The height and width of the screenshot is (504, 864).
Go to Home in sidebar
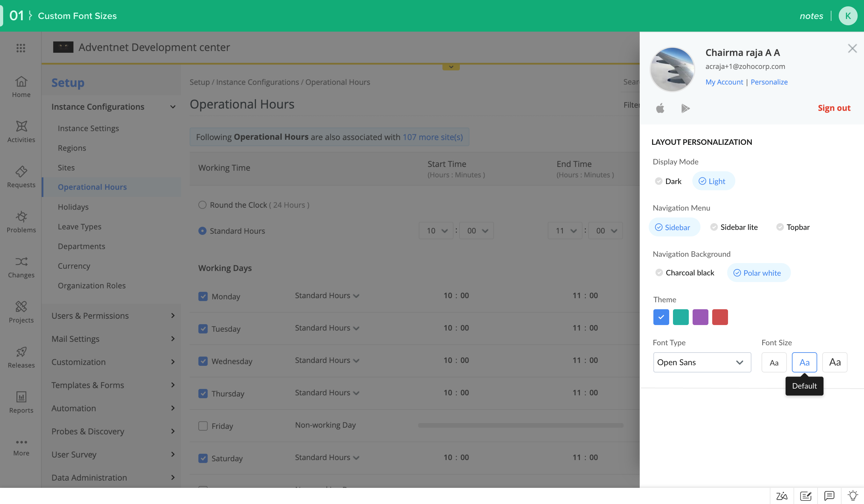21,87
